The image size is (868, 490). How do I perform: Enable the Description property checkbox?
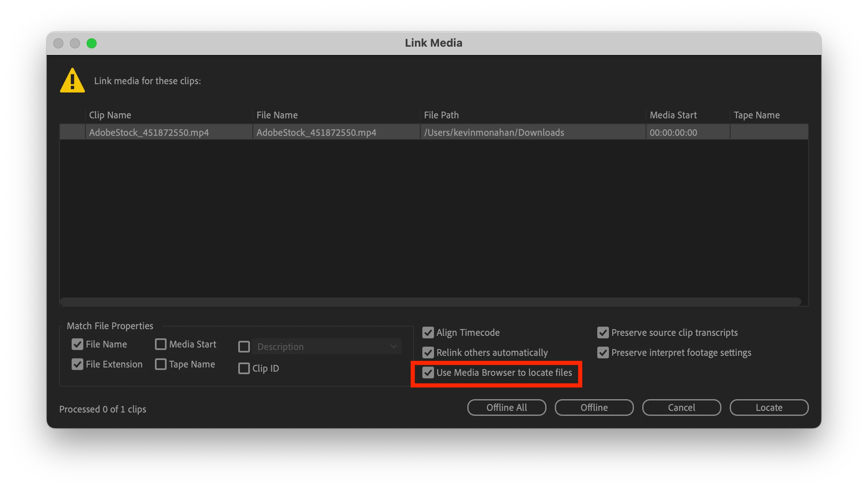244,347
